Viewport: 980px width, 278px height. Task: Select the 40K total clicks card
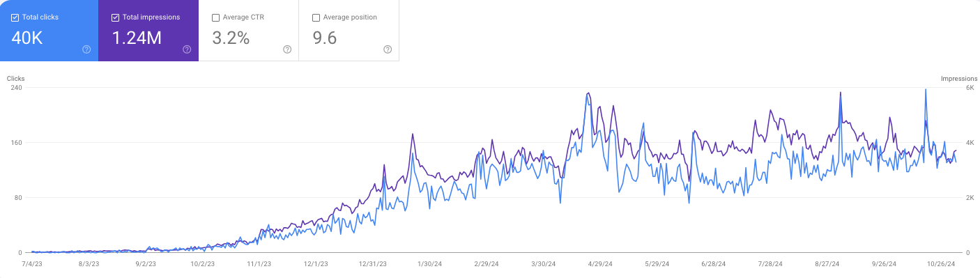(49, 31)
